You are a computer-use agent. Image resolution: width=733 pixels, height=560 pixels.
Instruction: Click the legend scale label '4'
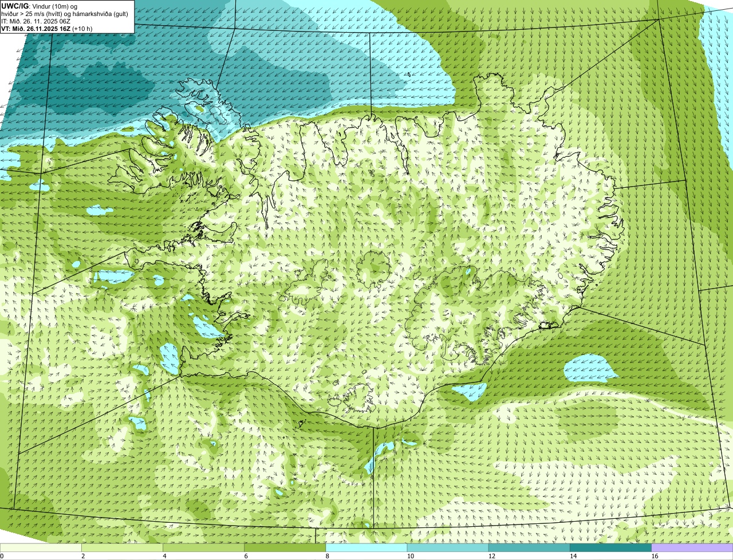point(164,556)
